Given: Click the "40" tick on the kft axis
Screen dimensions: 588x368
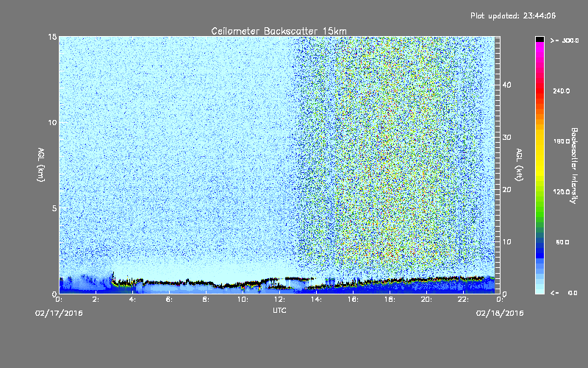Looking at the screenshot, I should 506,85.
